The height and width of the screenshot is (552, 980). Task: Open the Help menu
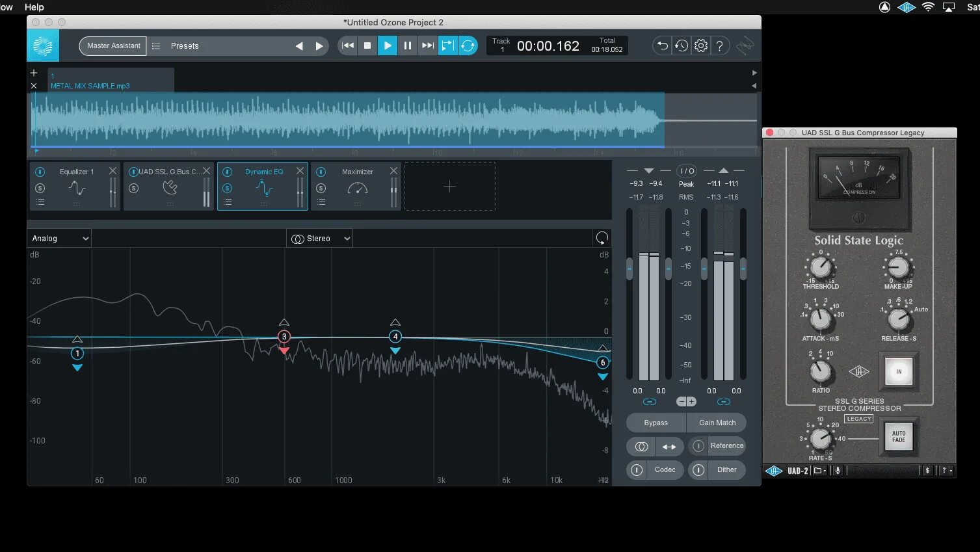click(34, 7)
